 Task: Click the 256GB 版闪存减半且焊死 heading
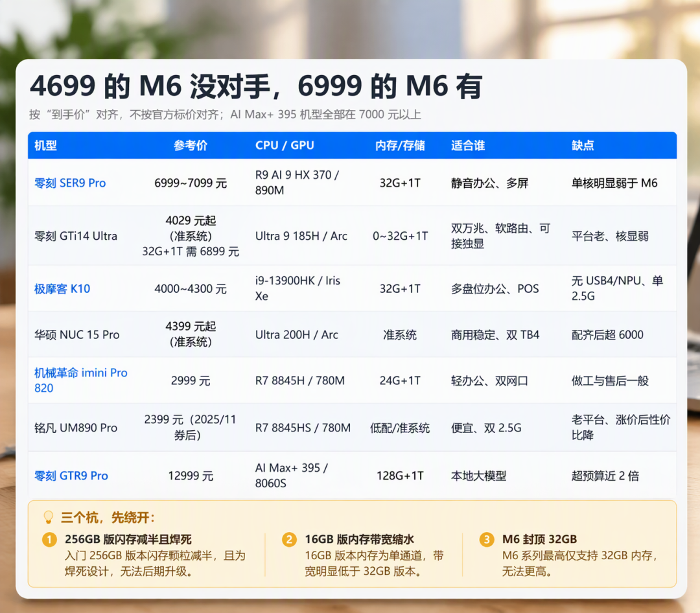[x=128, y=539]
